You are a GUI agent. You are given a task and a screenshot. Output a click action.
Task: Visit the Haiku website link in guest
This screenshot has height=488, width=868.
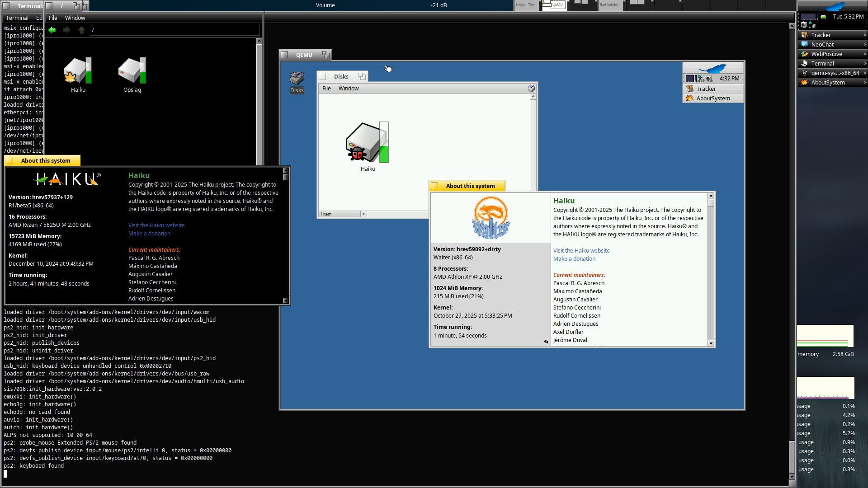pyautogui.click(x=581, y=250)
